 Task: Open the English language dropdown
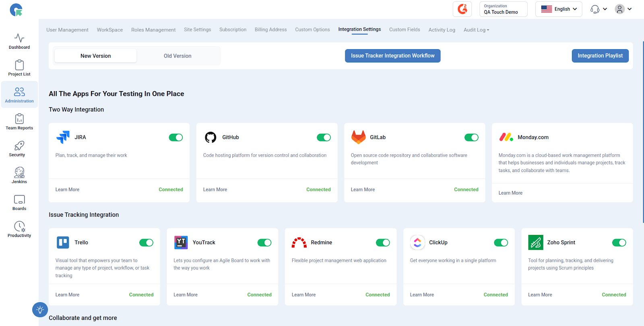(x=559, y=9)
